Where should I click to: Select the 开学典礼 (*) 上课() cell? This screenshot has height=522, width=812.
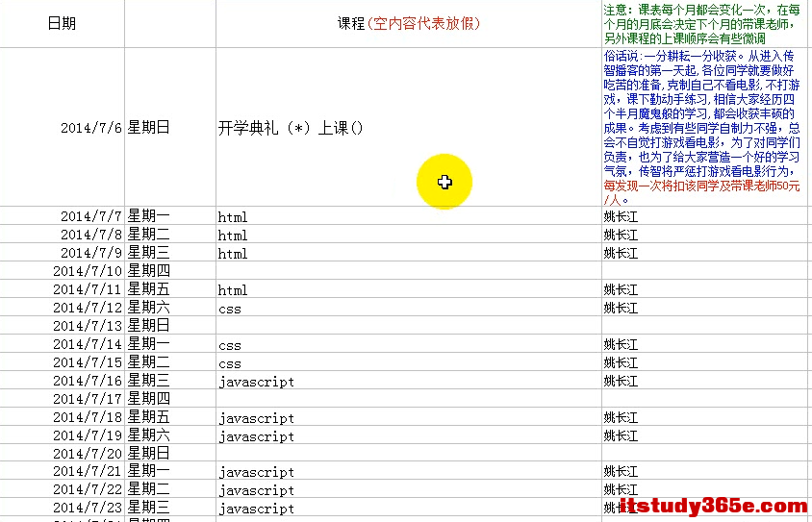408,127
